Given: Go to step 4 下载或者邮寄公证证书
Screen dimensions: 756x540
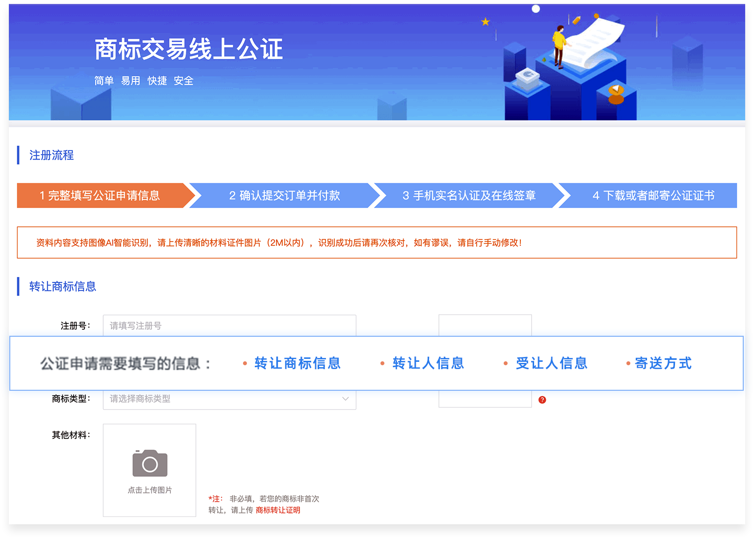Looking at the screenshot, I should 653,195.
